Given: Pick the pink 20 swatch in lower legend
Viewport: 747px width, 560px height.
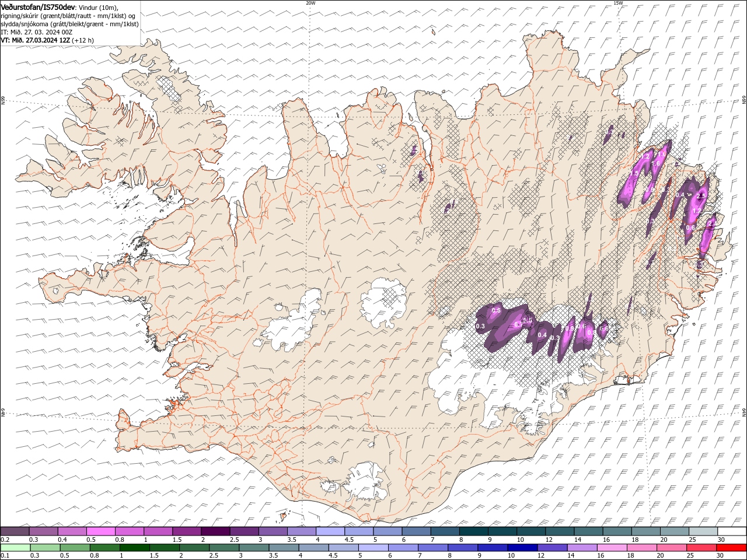Looking at the screenshot, I should (671, 548).
